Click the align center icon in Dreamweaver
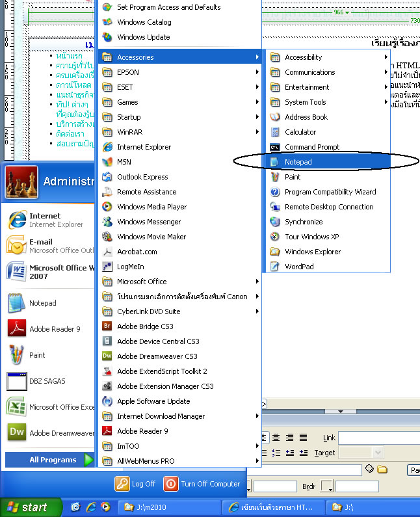The width and height of the screenshot is (420, 517). click(276, 438)
